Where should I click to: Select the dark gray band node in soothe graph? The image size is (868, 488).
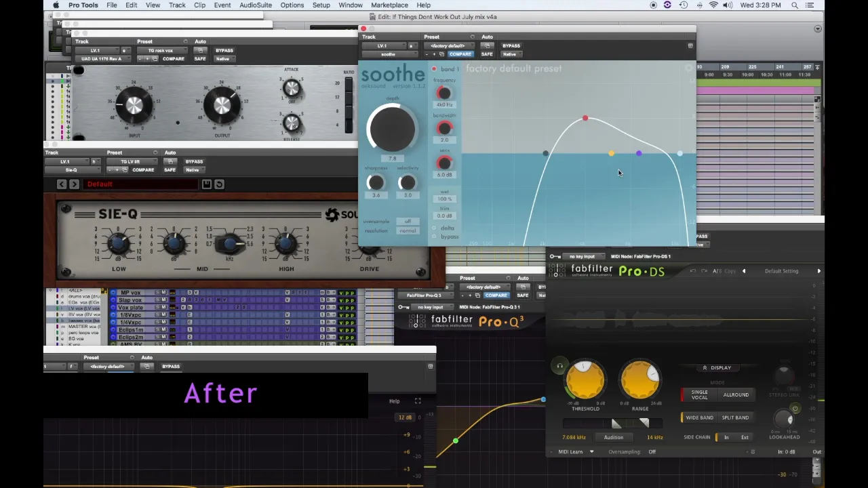545,154
